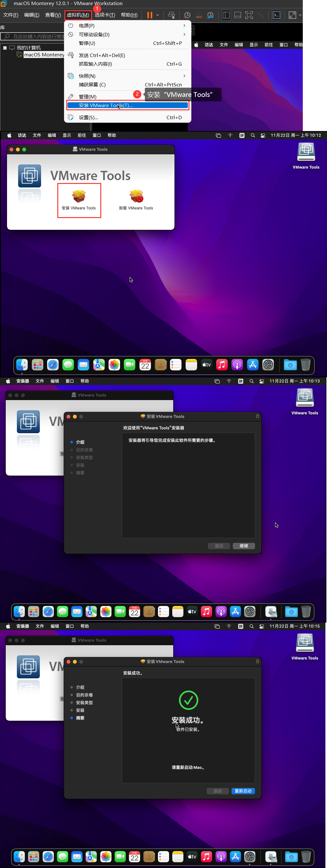This screenshot has width=327, height=868.
Task: Open the 帮助(H) menu in VMware Workstation
Action: pyautogui.click(x=129, y=15)
